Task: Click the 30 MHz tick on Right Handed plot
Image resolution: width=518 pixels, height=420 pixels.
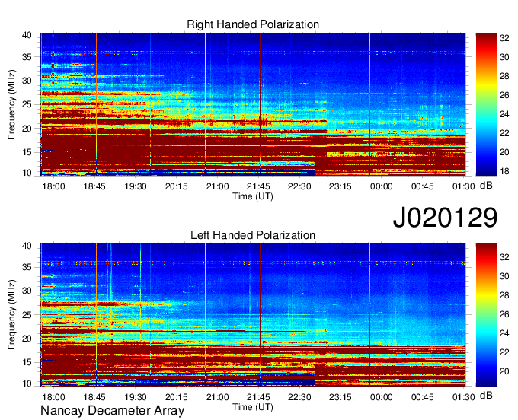Action: [27, 81]
